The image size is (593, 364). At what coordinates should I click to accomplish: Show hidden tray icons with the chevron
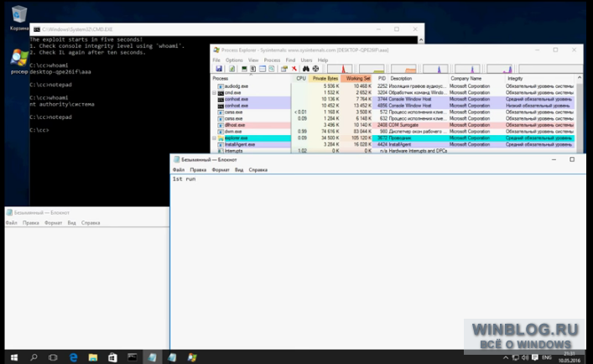tap(506, 357)
